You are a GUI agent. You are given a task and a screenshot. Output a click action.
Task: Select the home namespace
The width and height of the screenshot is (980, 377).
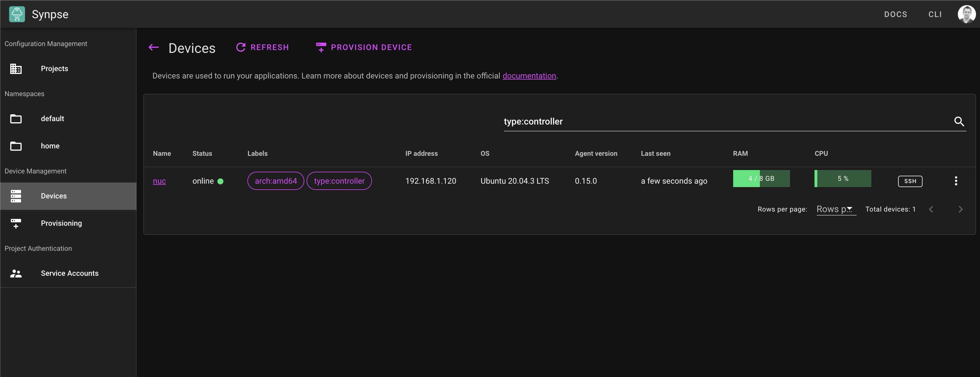(x=50, y=146)
